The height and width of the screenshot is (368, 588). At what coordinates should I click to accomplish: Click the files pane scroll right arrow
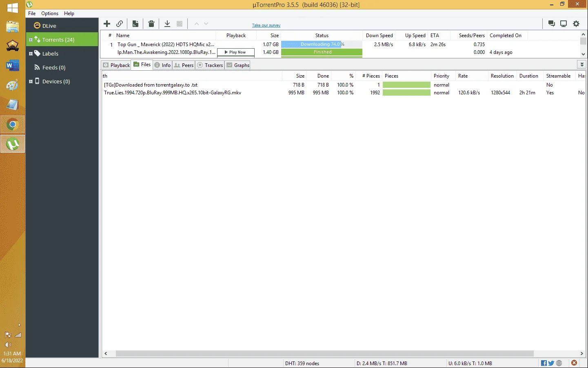(x=582, y=354)
